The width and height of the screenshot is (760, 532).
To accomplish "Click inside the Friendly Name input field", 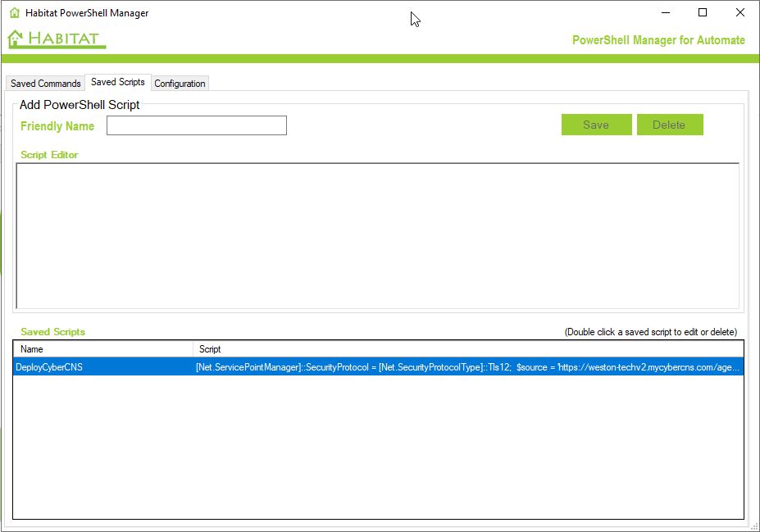I will point(196,125).
